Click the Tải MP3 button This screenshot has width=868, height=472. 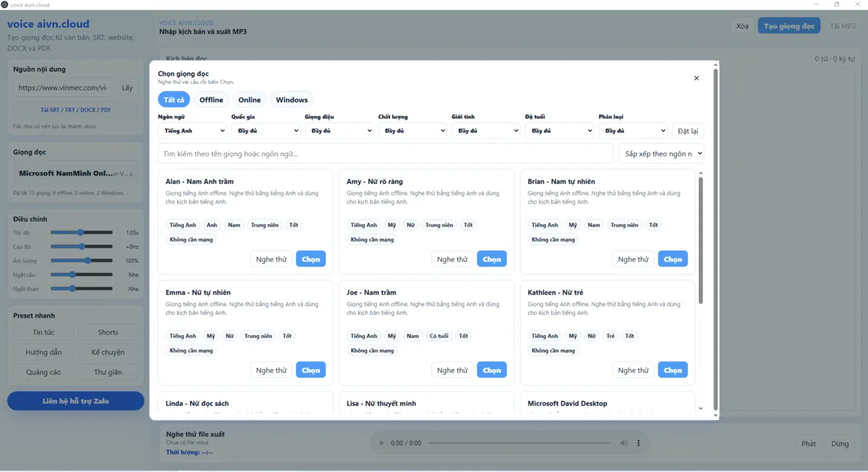[x=843, y=26]
